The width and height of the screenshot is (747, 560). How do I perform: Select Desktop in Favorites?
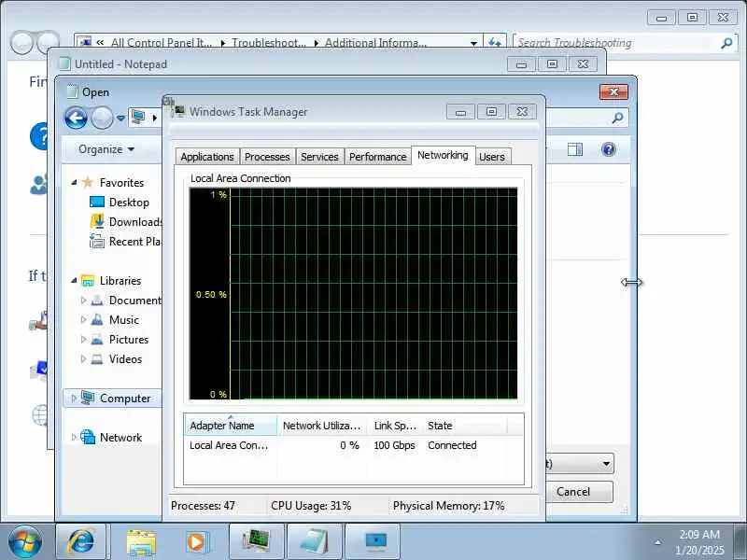pos(129,203)
